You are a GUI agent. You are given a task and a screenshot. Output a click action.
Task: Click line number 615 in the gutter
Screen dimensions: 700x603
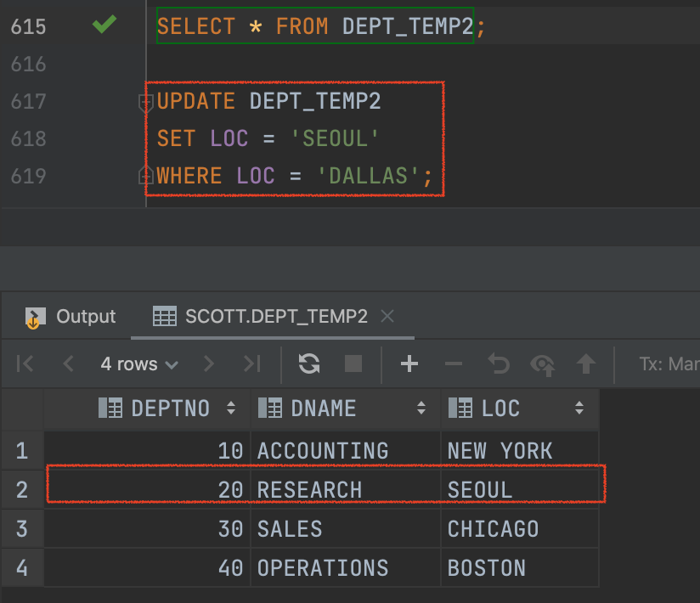pos(29,27)
